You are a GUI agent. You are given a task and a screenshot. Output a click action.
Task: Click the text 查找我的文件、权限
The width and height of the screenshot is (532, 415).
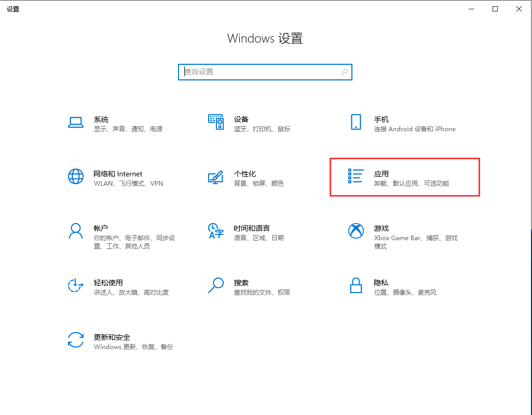pyautogui.click(x=262, y=292)
